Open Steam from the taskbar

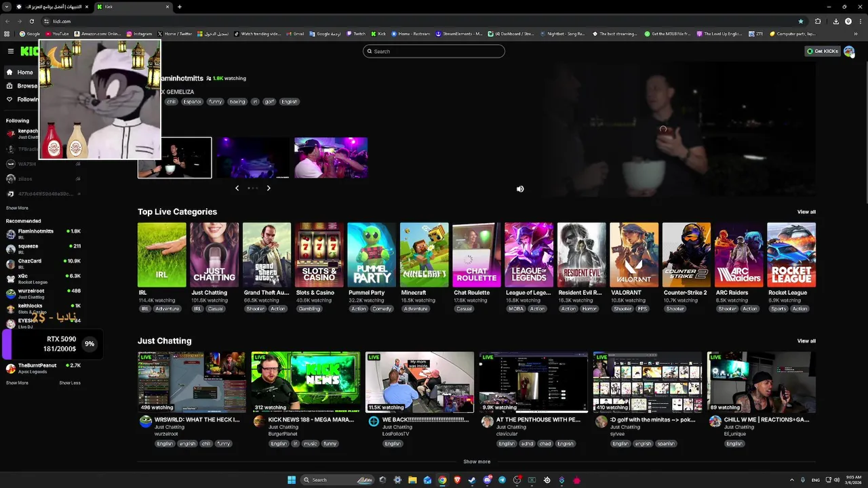pyautogui.click(x=472, y=480)
